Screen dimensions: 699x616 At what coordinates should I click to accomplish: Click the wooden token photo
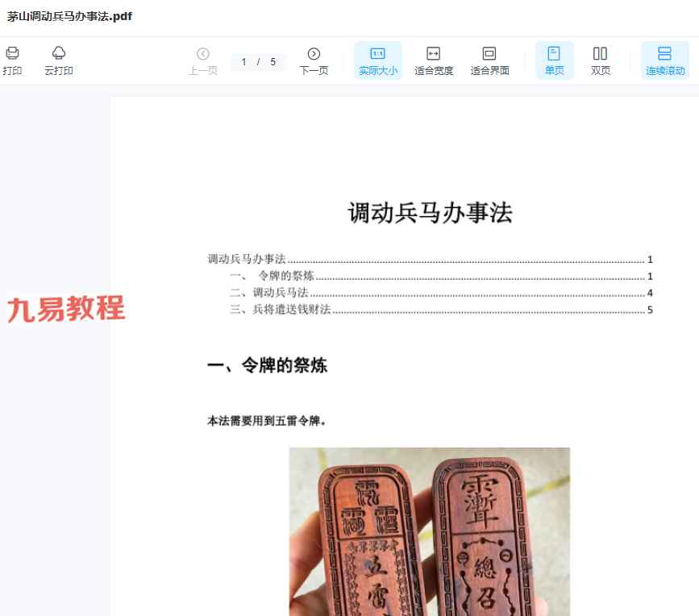pyautogui.click(x=429, y=531)
